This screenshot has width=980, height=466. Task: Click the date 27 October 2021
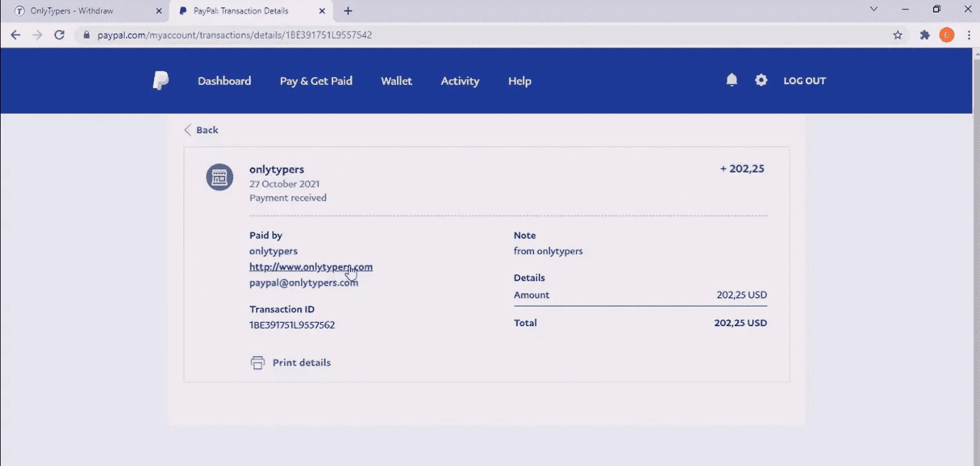tap(285, 184)
